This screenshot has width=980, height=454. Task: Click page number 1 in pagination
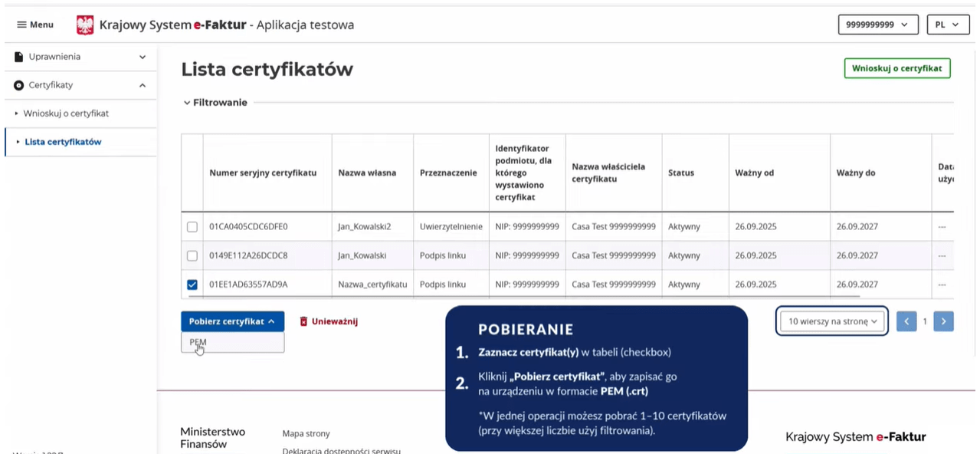pos(925,321)
